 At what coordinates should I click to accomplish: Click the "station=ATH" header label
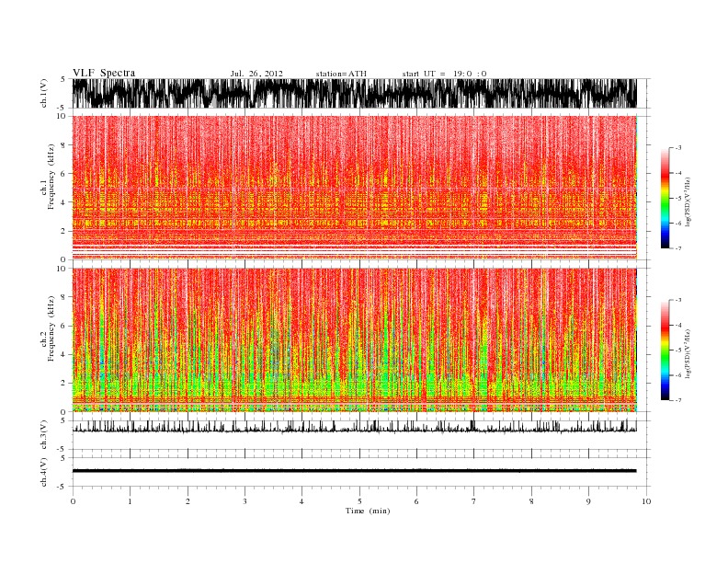(x=341, y=74)
